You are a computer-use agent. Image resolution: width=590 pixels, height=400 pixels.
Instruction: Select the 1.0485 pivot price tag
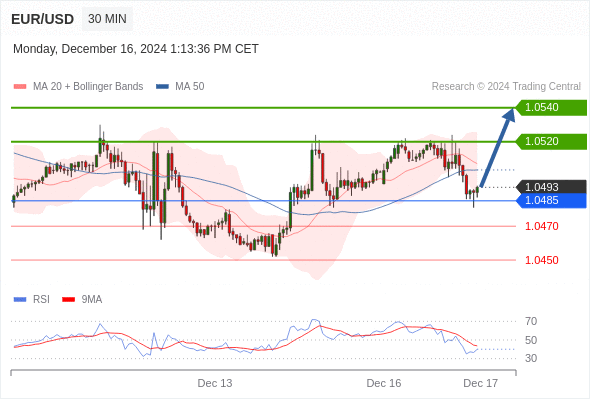(x=551, y=201)
